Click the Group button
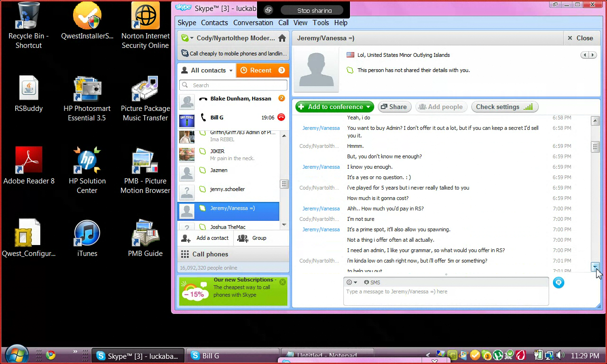The width and height of the screenshot is (607, 364). tap(252, 238)
